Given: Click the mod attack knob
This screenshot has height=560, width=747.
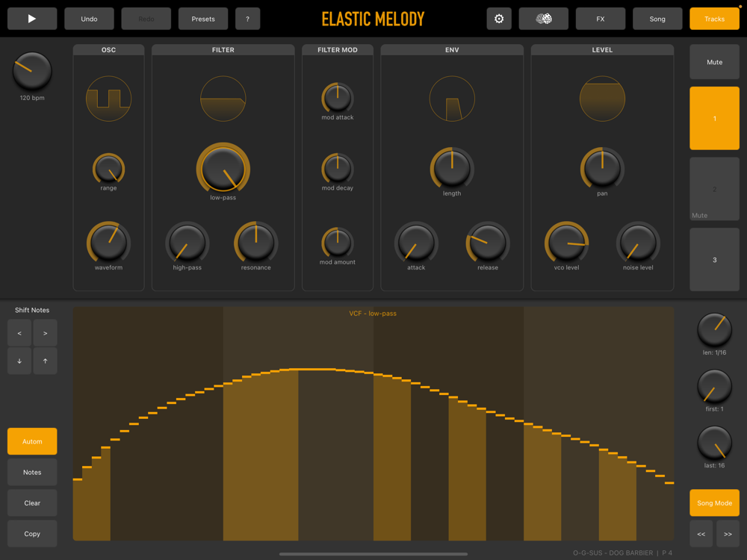Looking at the screenshot, I should tap(338, 98).
